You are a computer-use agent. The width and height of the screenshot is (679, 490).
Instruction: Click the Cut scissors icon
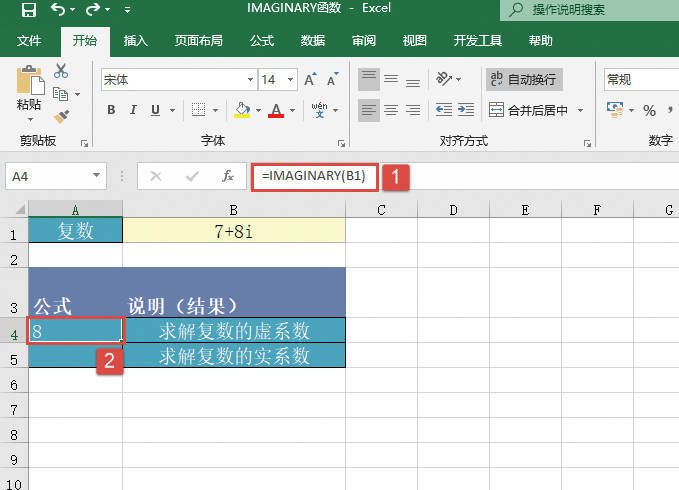61,71
